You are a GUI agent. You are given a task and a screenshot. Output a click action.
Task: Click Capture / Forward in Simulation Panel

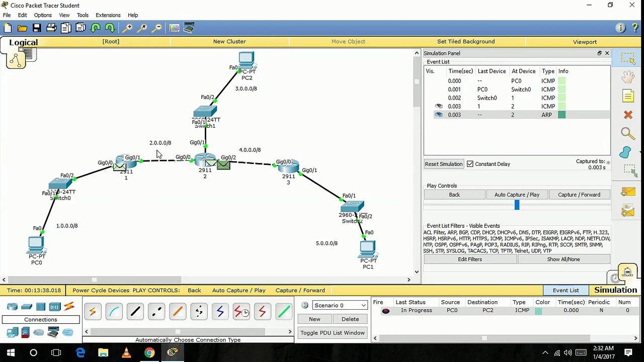(579, 195)
